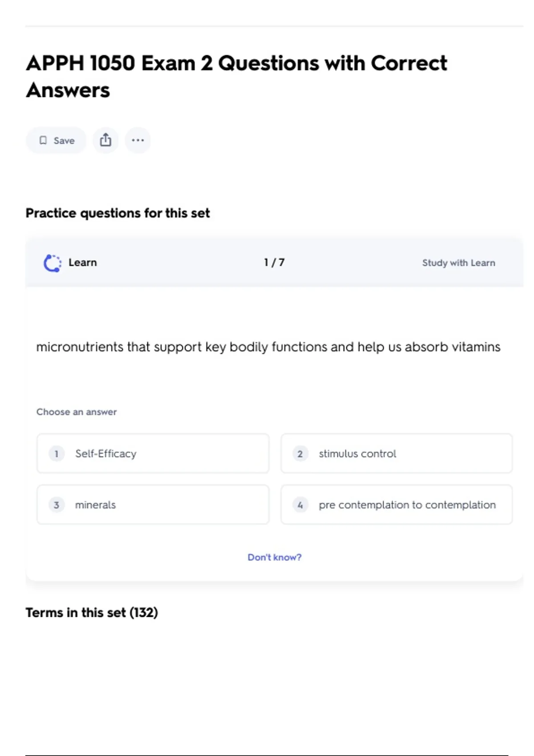
Task: Click the '1 / 7' question counter
Action: [x=274, y=263]
